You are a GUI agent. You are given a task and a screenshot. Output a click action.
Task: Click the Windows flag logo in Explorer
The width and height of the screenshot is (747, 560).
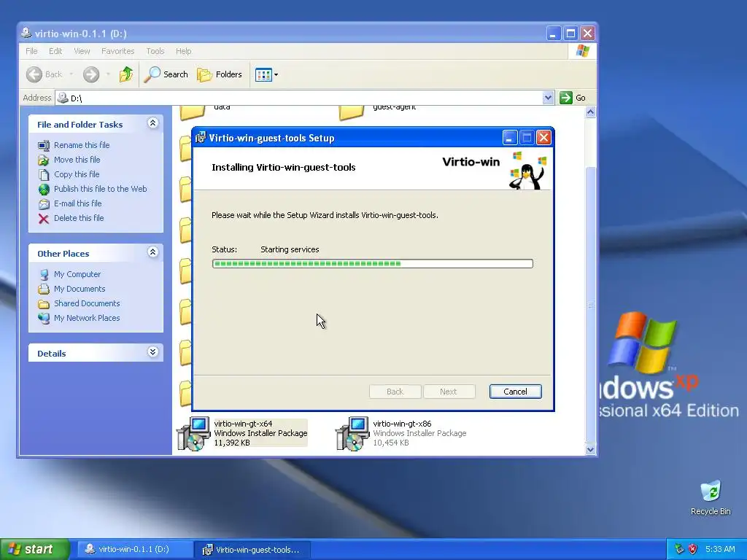pos(582,51)
